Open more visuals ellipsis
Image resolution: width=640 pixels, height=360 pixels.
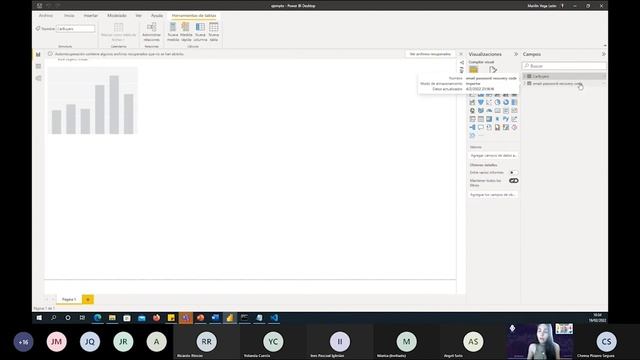pos(481,136)
